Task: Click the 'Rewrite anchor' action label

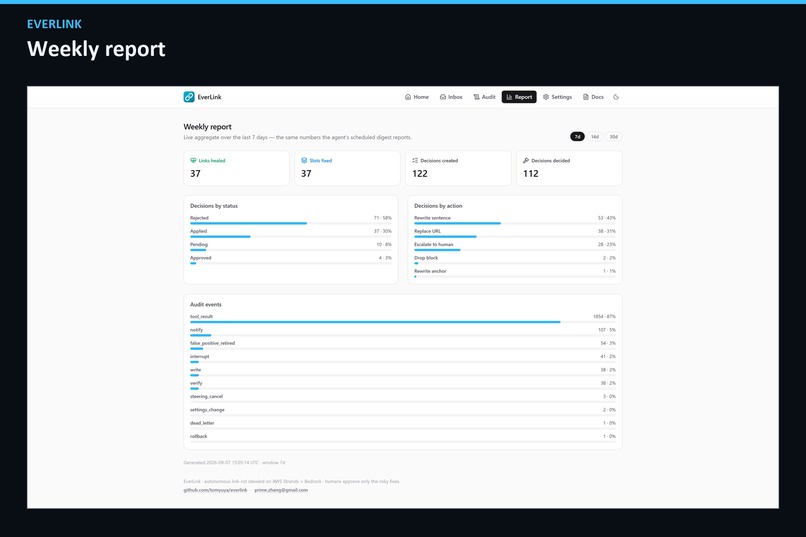Action: click(430, 271)
